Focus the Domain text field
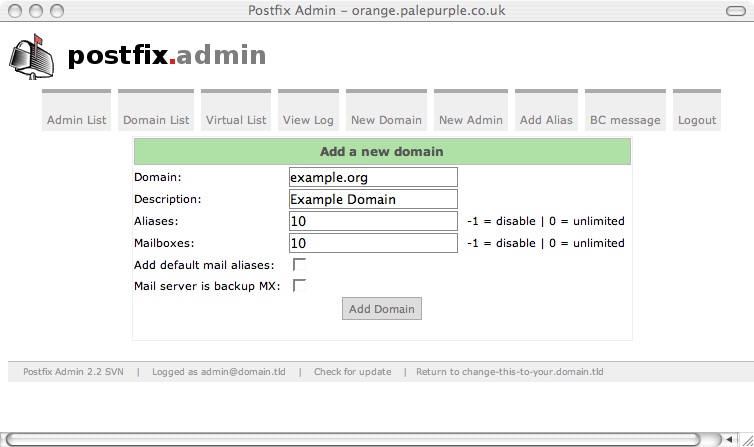Image resolution: width=754 pixels, height=447 pixels. pos(373,177)
